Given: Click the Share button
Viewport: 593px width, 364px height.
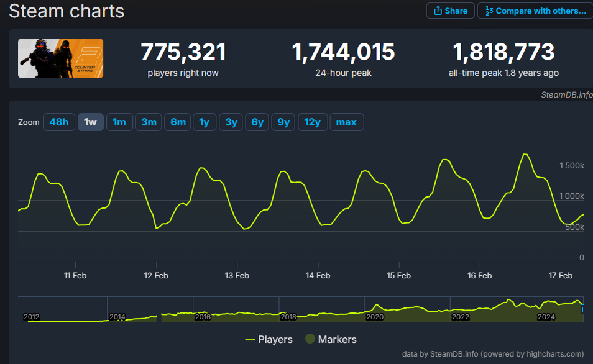Looking at the screenshot, I should pyautogui.click(x=450, y=11).
